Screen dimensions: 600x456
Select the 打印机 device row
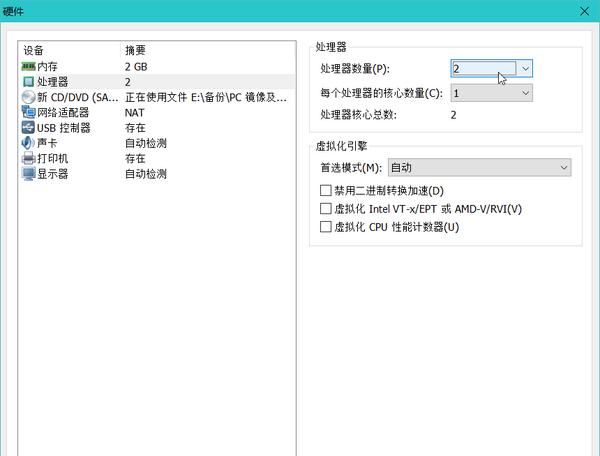pos(157,158)
